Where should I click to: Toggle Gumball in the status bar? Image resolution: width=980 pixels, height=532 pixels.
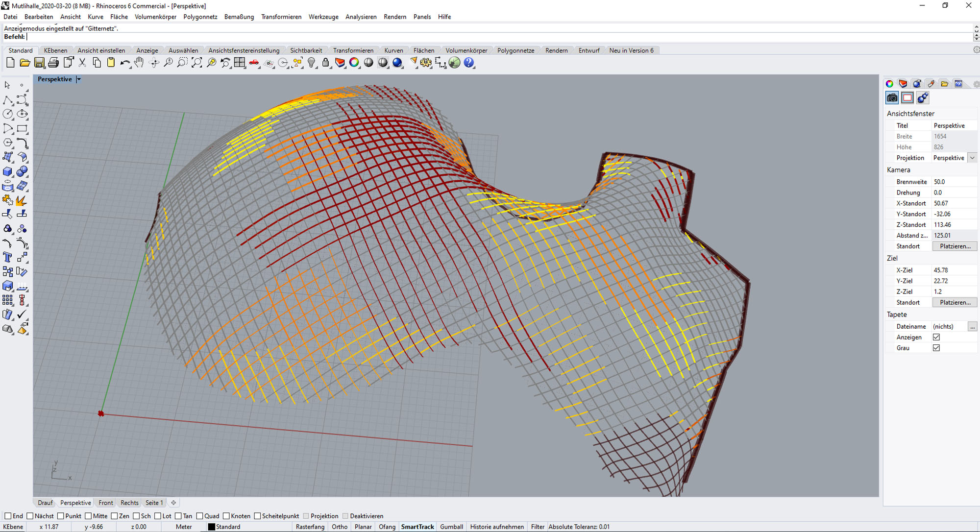click(451, 527)
